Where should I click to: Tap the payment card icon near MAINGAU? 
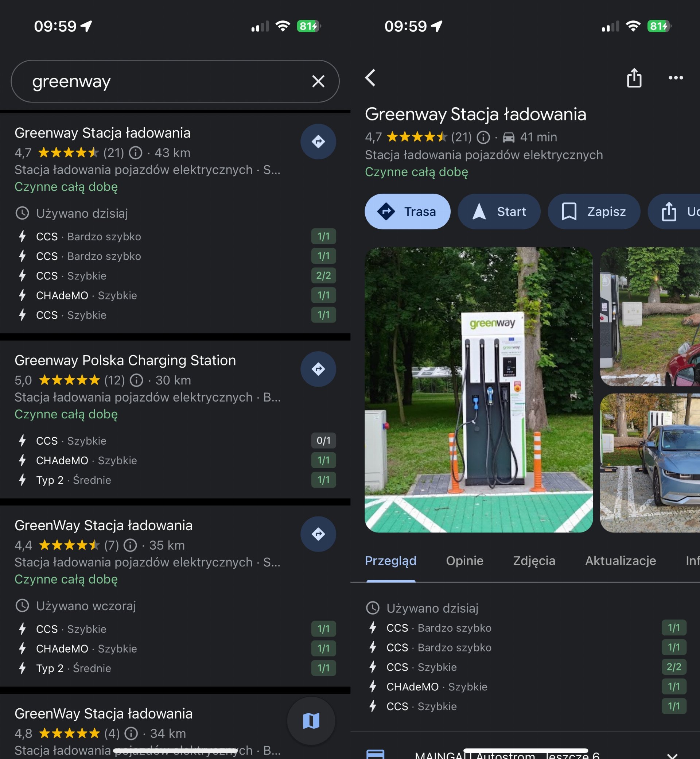(376, 754)
